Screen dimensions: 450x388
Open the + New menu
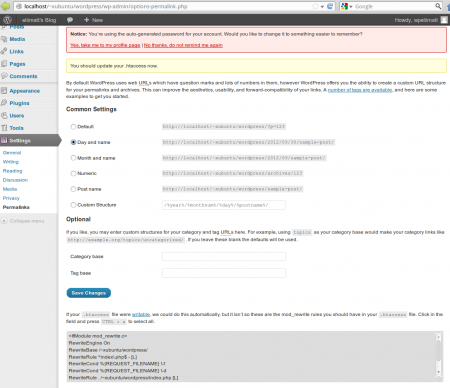tap(93, 20)
